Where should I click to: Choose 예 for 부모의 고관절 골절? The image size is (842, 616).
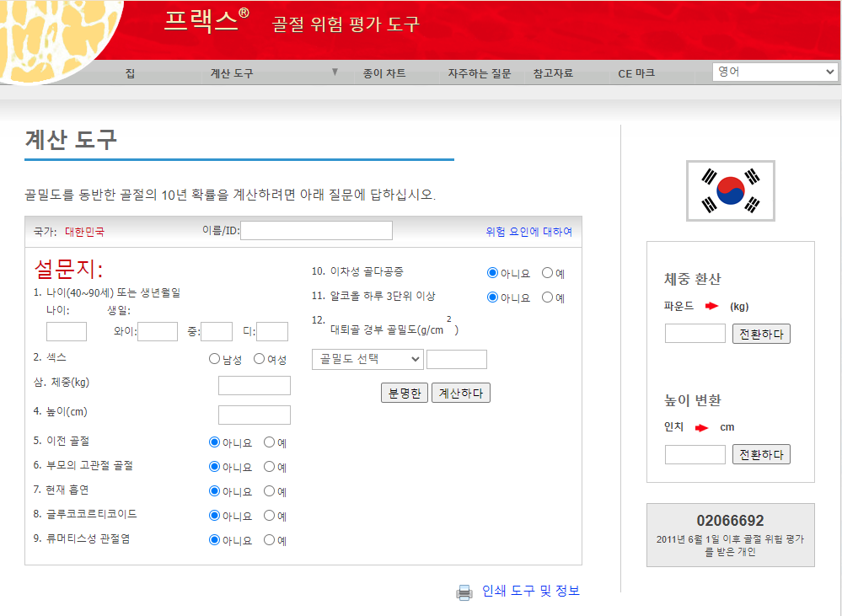(269, 467)
